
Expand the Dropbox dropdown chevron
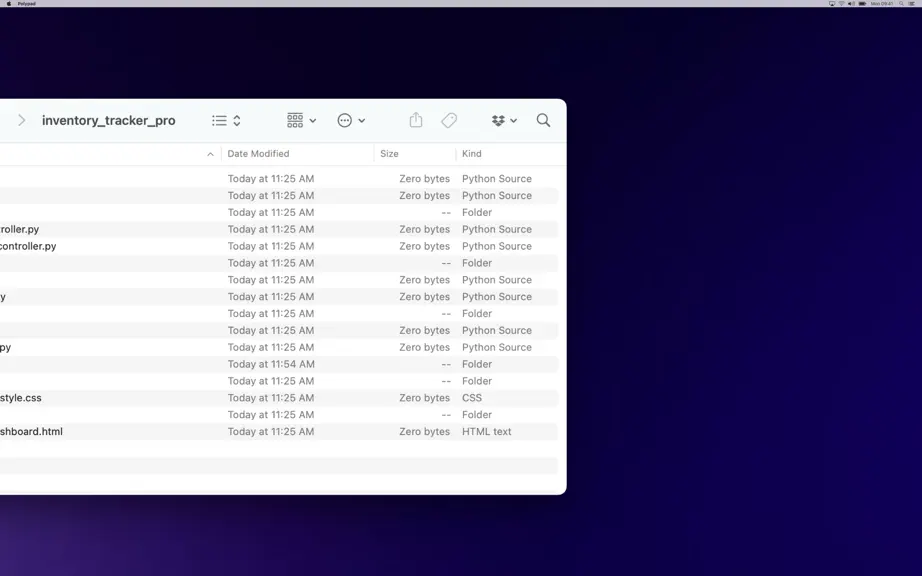coord(513,121)
